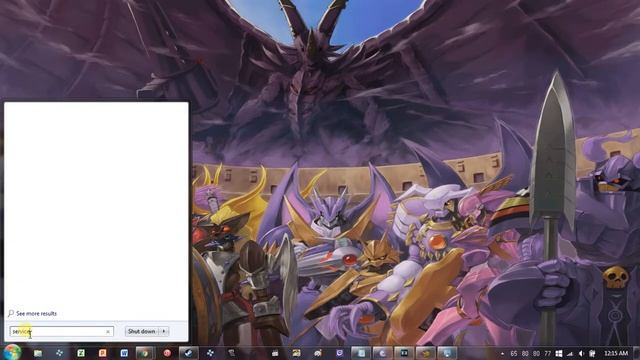Launch Excel from the taskbar
Image resolution: width=640 pixels, height=360 pixels.
coord(81,353)
